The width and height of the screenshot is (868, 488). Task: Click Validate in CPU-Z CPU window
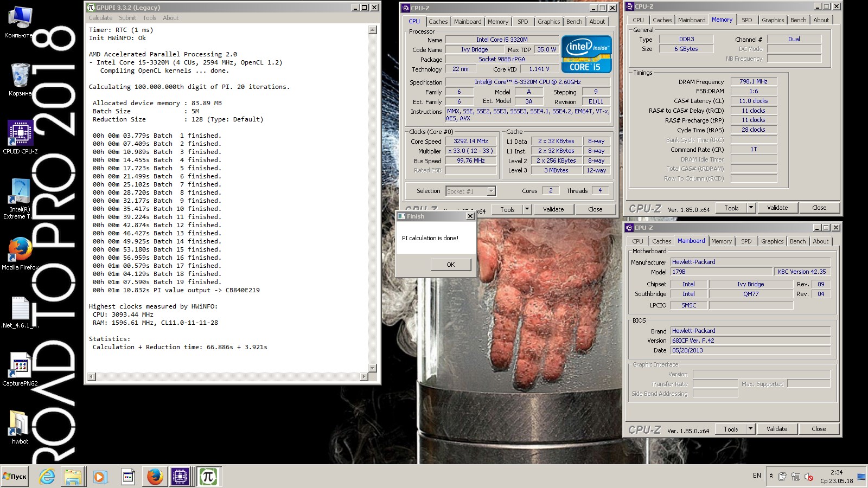click(553, 209)
